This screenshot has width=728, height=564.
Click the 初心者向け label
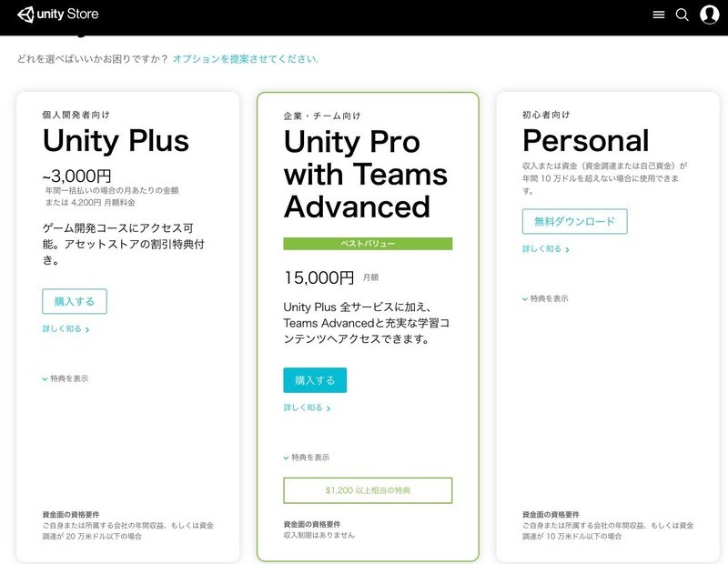pyautogui.click(x=546, y=115)
